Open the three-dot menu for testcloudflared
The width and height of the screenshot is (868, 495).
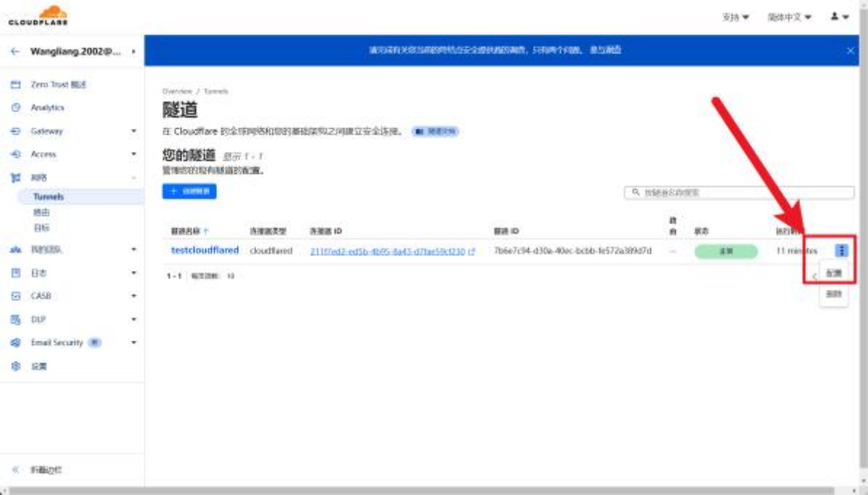coord(842,250)
